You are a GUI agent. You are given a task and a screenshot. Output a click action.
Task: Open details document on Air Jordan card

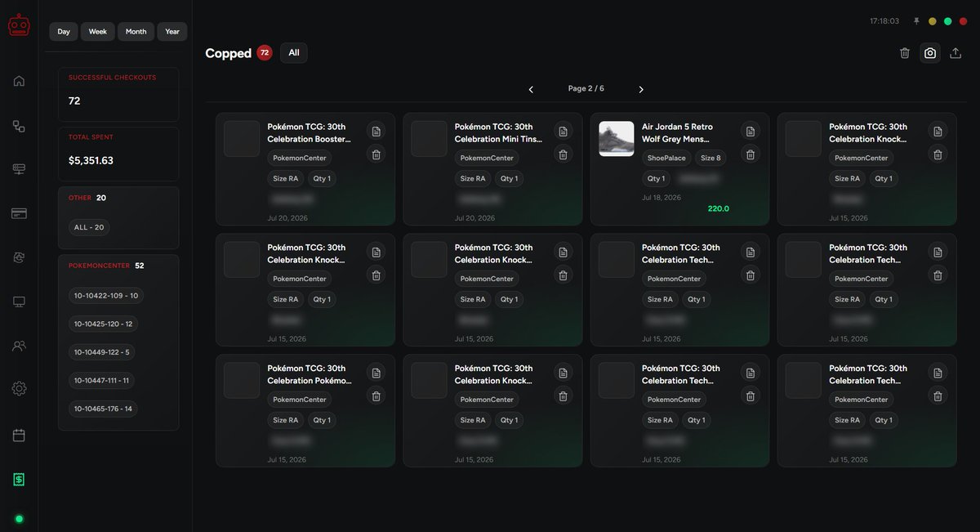click(x=750, y=132)
